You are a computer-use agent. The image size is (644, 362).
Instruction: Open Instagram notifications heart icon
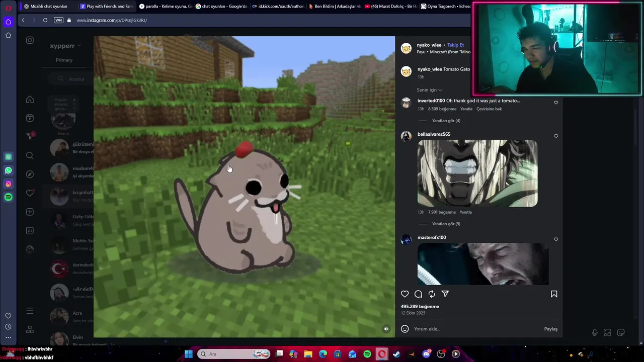click(x=30, y=193)
